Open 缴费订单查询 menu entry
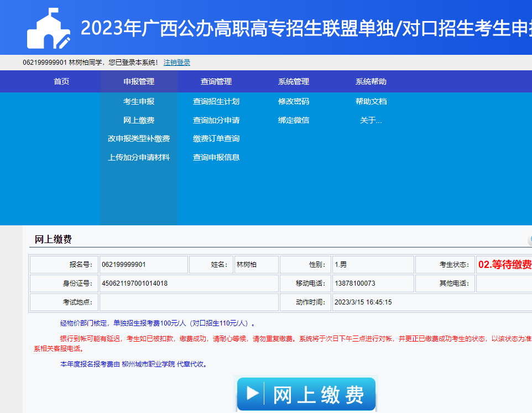Image resolution: width=532 pixels, height=413 pixels. click(216, 138)
